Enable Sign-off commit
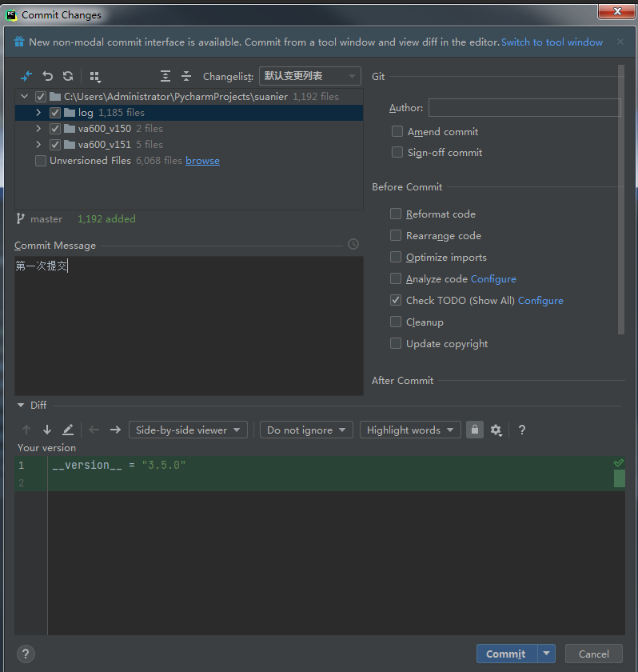The height and width of the screenshot is (672, 638). pyautogui.click(x=397, y=152)
